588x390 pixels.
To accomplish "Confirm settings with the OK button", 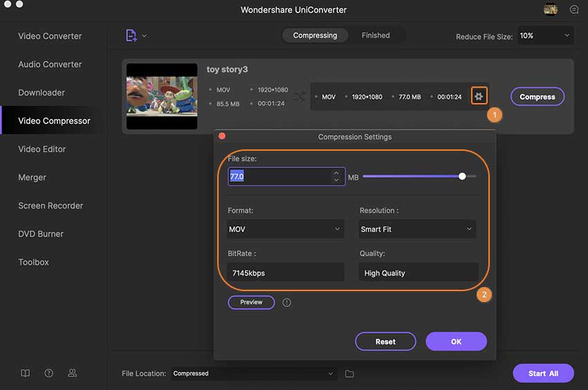I will 456,342.
